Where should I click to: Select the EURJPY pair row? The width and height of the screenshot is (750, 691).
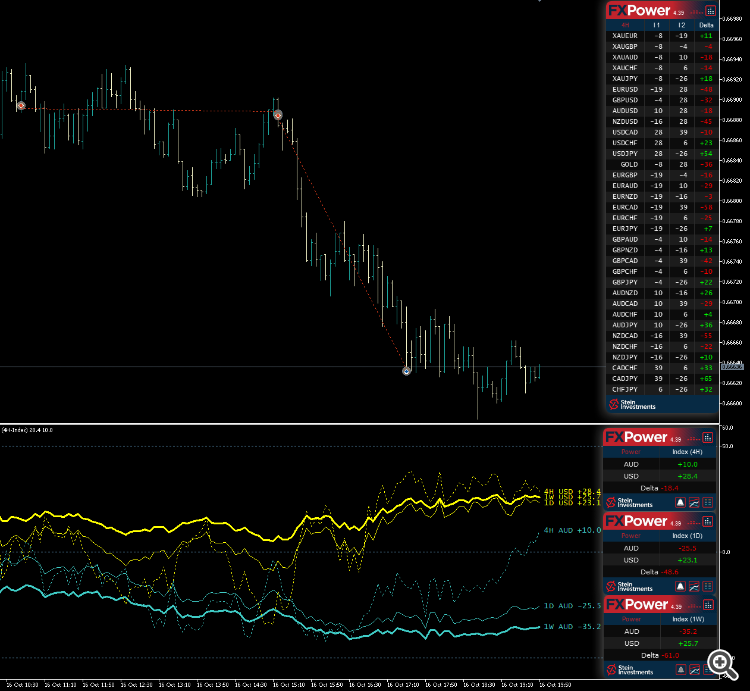pyautogui.click(x=662, y=229)
